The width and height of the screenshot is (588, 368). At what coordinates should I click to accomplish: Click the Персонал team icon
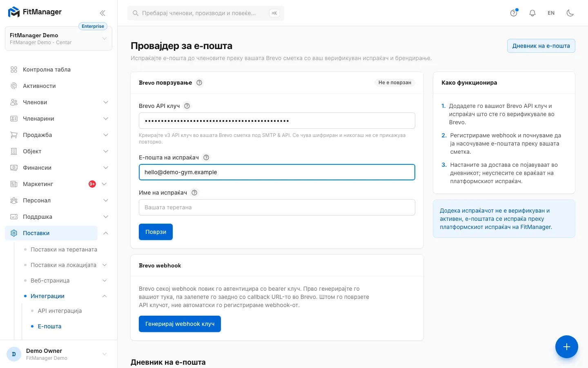coord(14,200)
